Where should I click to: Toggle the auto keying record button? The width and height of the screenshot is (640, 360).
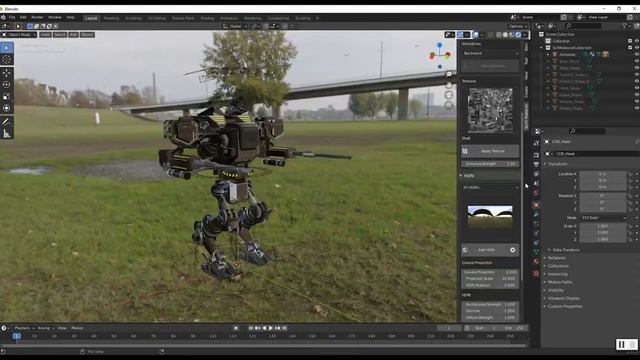[x=236, y=328]
